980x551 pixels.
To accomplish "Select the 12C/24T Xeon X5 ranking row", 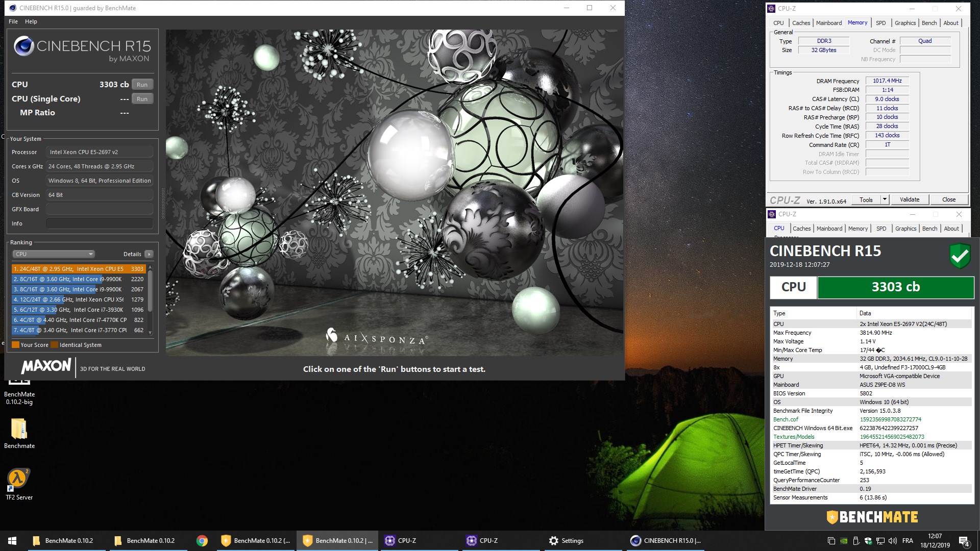I will pos(79,299).
